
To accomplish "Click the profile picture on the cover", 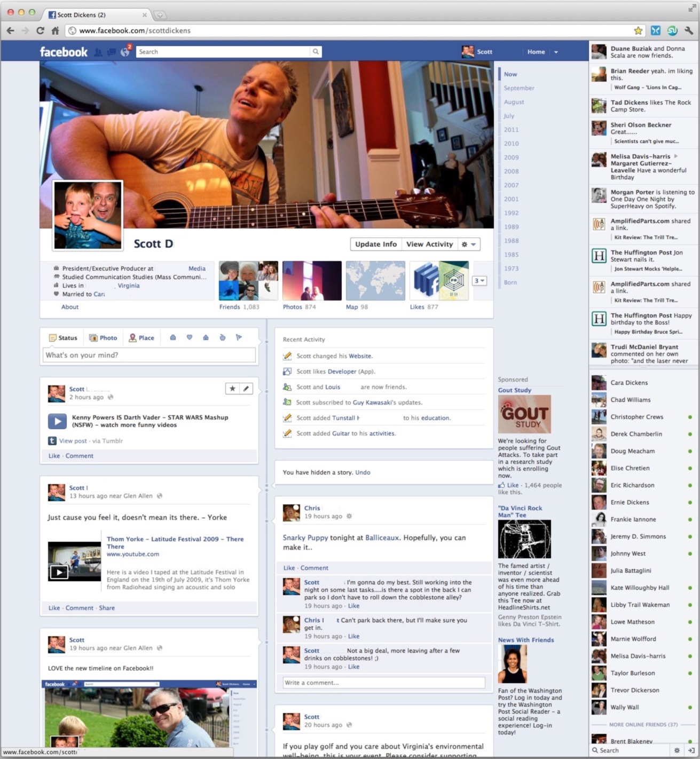I will (88, 215).
